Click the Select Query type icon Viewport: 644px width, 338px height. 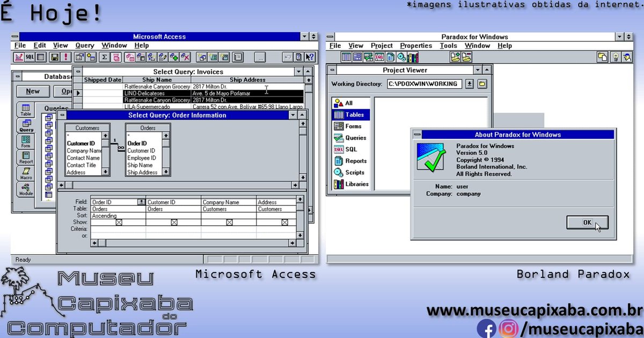[x=130, y=56]
